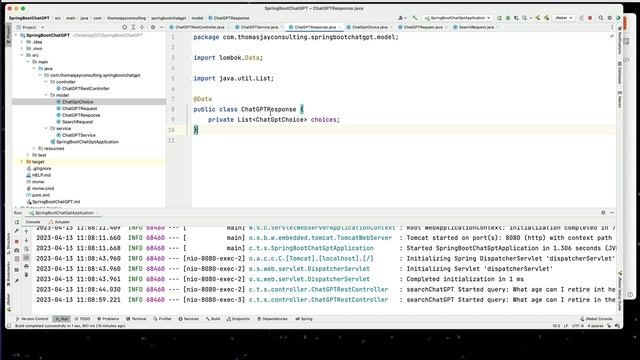
Task: Open the Problems tool window
Action: tap(108, 319)
